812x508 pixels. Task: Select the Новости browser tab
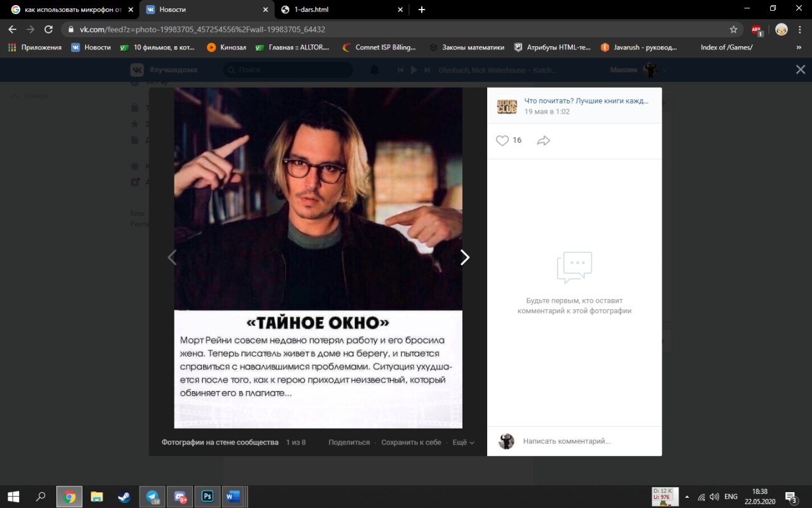pos(207,10)
